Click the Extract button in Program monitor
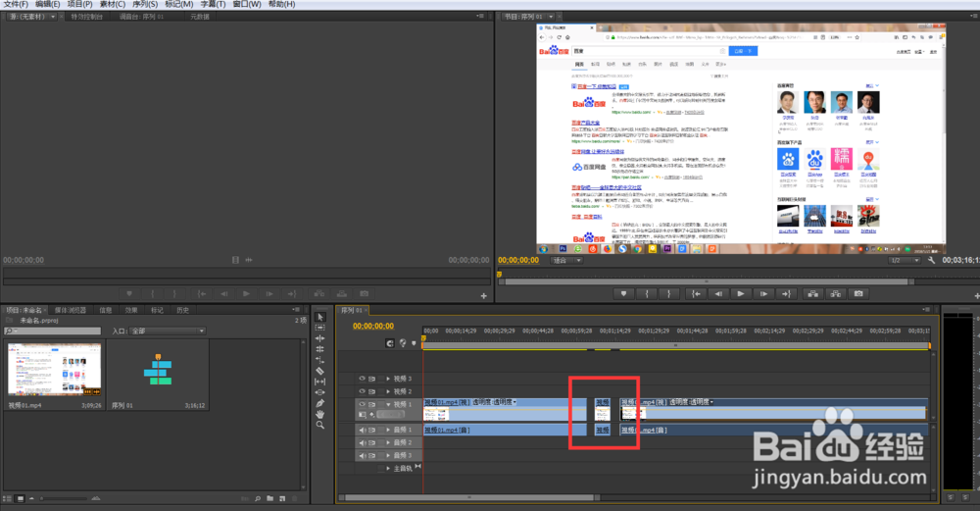980x511 pixels. click(836, 293)
